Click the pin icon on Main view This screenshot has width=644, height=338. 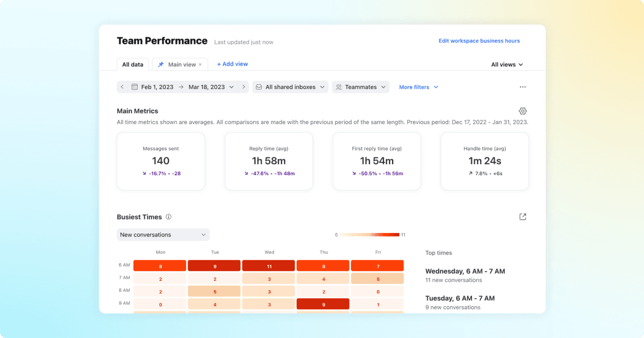point(161,65)
